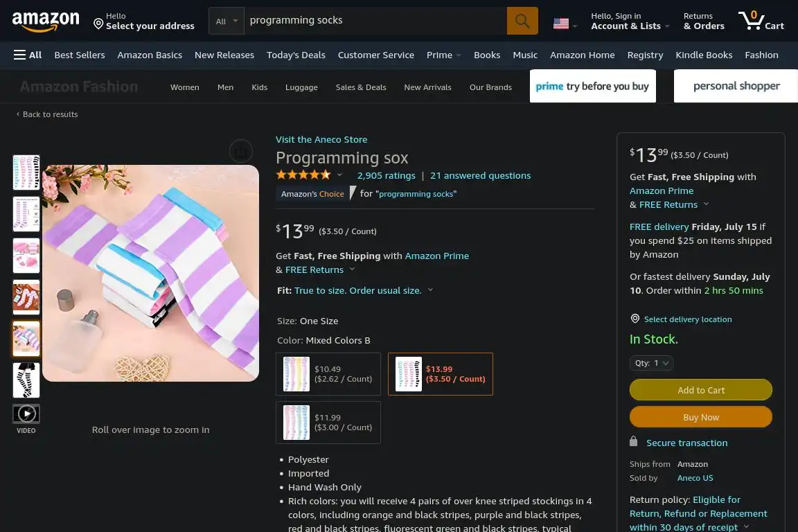The width and height of the screenshot is (798, 532).
Task: Expand the Fit True to size chevron
Action: click(x=430, y=290)
